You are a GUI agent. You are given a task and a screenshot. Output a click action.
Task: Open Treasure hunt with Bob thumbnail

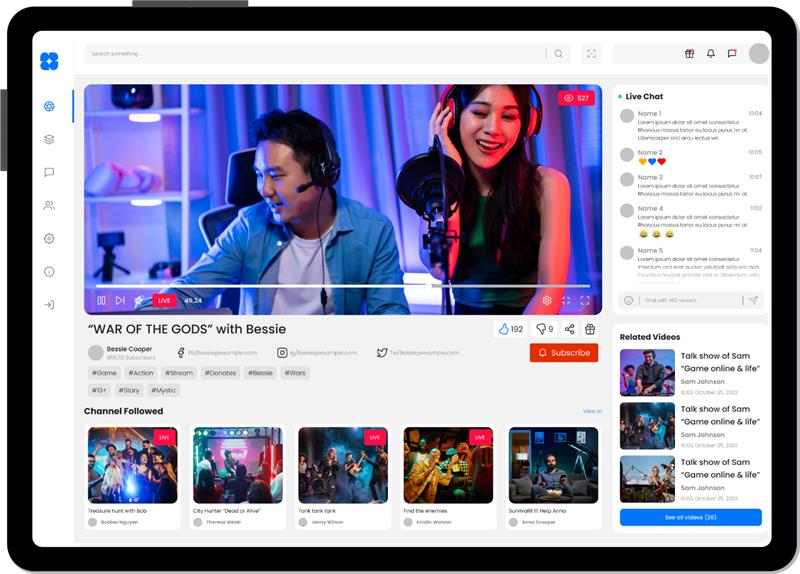coord(133,465)
